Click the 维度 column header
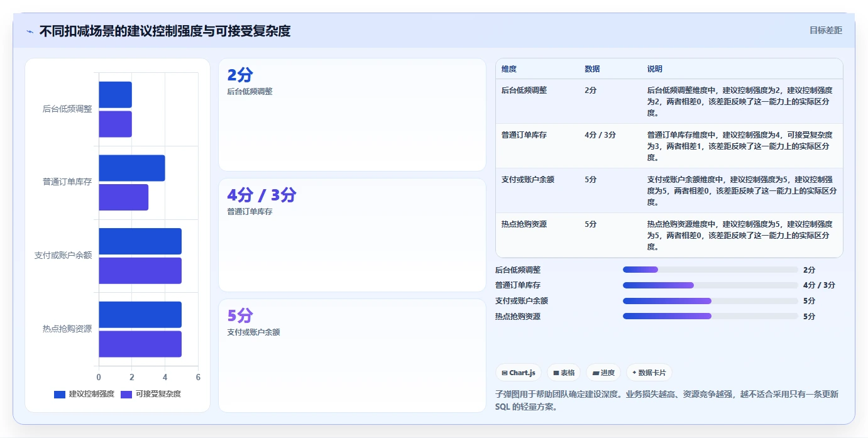The width and height of the screenshot is (868, 438). tap(509, 69)
